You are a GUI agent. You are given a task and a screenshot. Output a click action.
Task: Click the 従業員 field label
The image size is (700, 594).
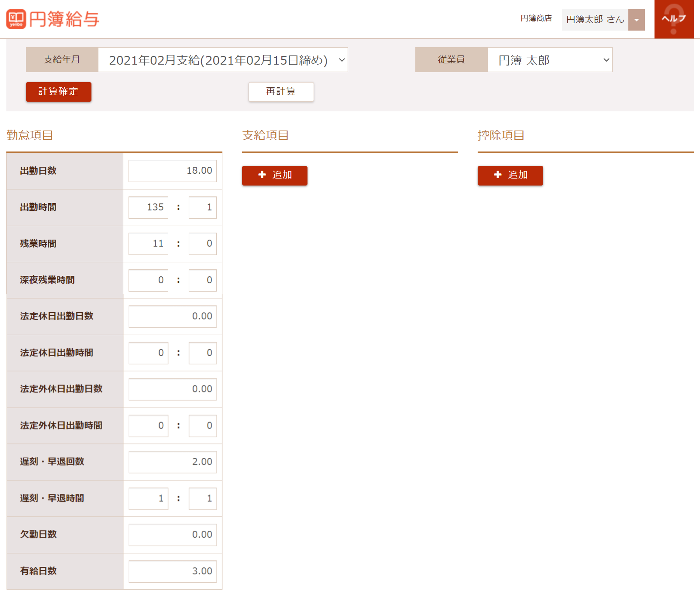(451, 60)
